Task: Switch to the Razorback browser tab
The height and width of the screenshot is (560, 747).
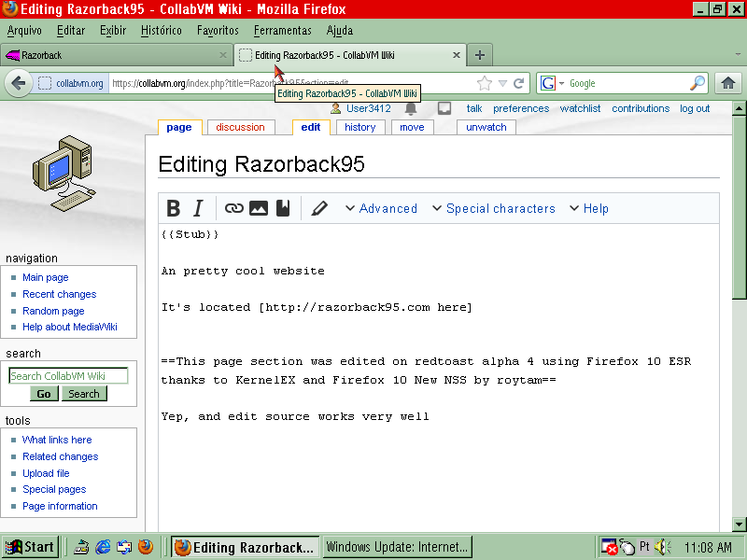Action: (x=116, y=55)
